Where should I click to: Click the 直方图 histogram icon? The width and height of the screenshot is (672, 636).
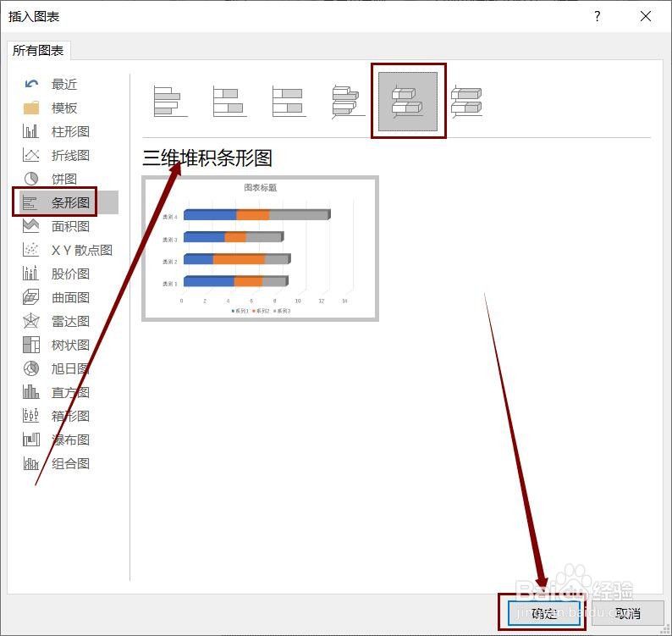click(x=30, y=391)
